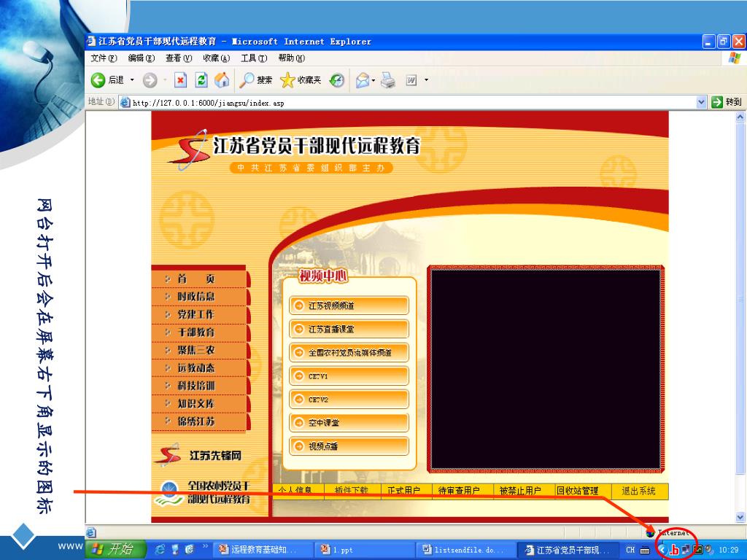This screenshot has height=560, width=747.
Task: Open the Edit with Word dropdown arrow
Action: pos(426,80)
